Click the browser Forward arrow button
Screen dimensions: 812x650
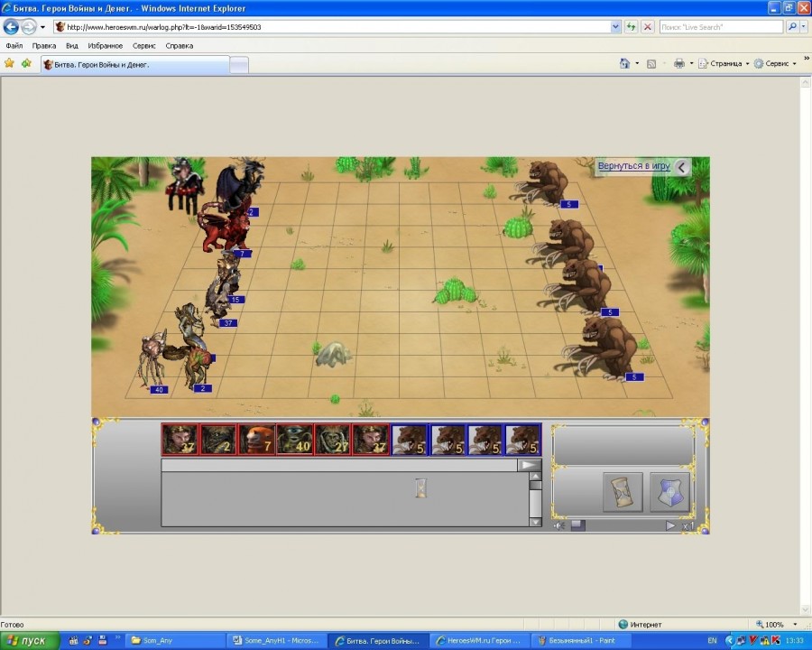29,26
